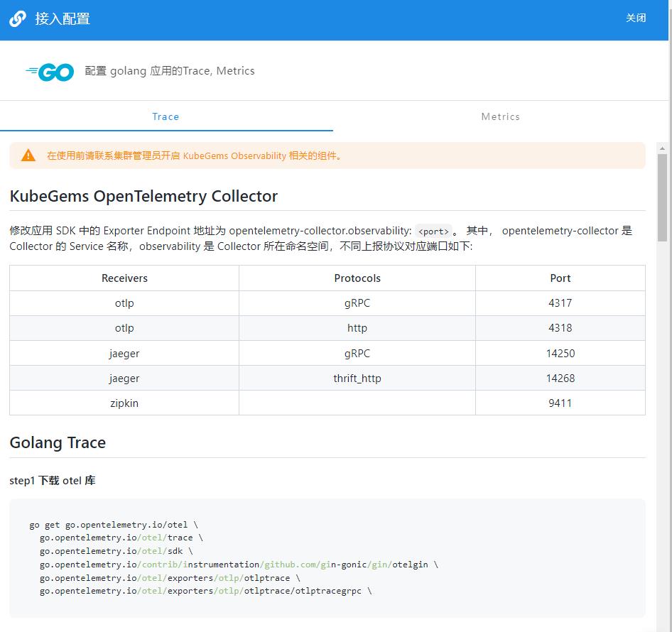The image size is (672, 632).
Task: Click the Go language logo
Action: coord(50,72)
